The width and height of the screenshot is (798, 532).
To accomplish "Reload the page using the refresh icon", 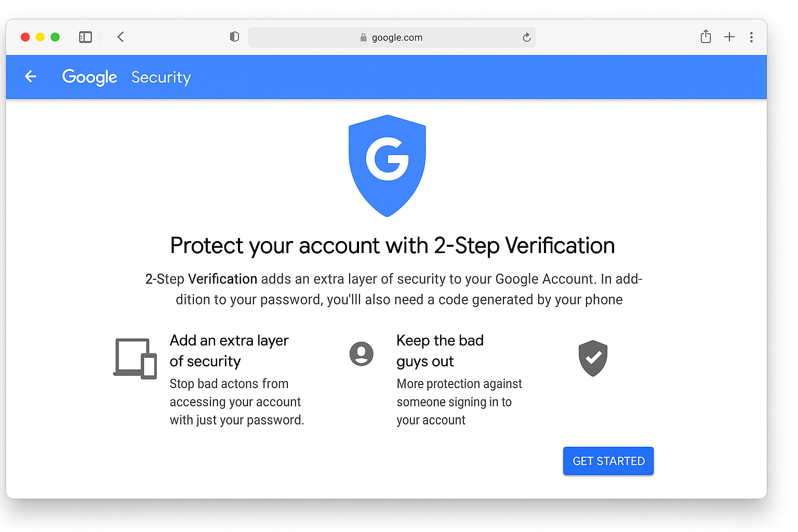I will click(x=526, y=37).
